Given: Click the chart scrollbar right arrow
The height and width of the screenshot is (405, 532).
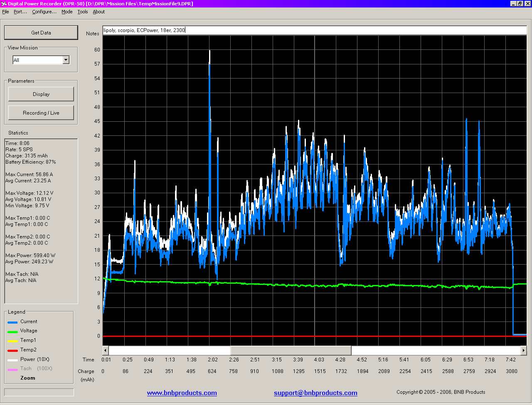Looking at the screenshot, I should [523, 350].
